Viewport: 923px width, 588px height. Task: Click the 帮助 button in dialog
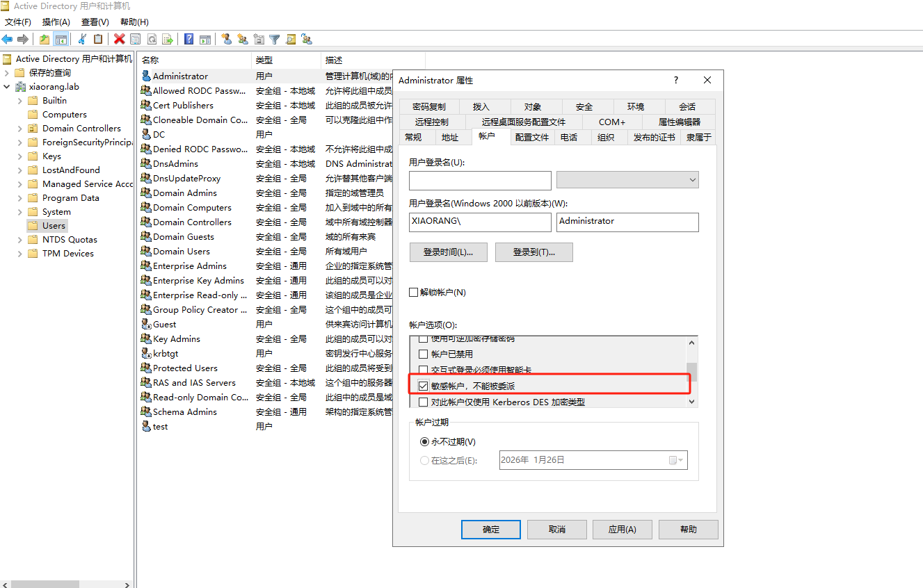click(x=688, y=529)
